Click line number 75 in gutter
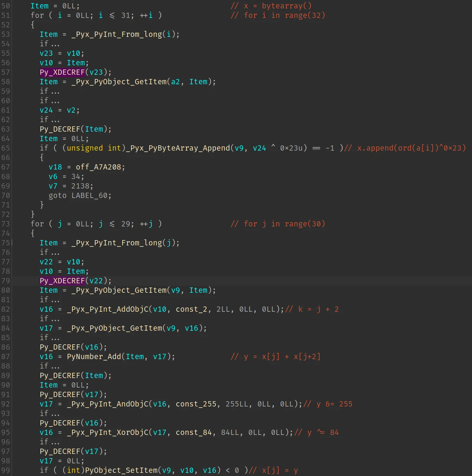 click(6, 243)
